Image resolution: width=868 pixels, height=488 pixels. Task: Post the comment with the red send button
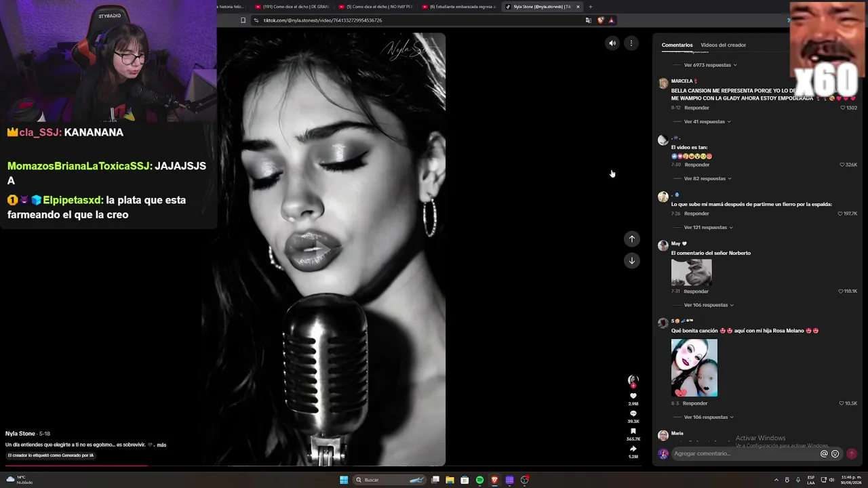(851, 453)
